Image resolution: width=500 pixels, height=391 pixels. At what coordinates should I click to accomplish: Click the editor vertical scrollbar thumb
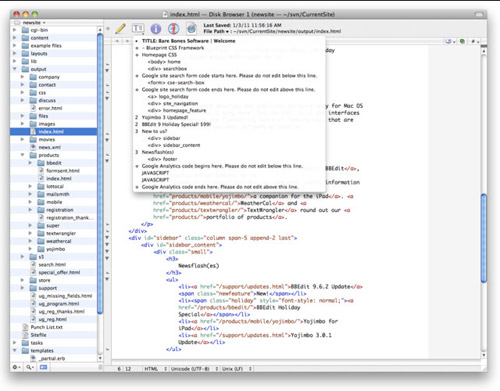click(483, 238)
